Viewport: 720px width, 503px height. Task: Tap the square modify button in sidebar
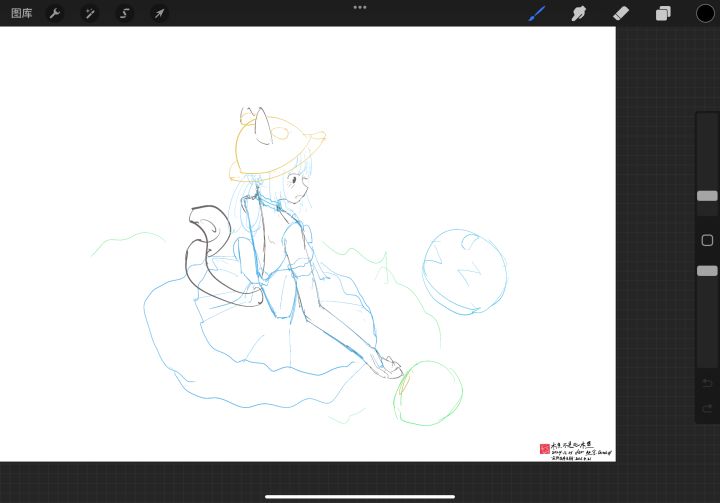point(707,240)
